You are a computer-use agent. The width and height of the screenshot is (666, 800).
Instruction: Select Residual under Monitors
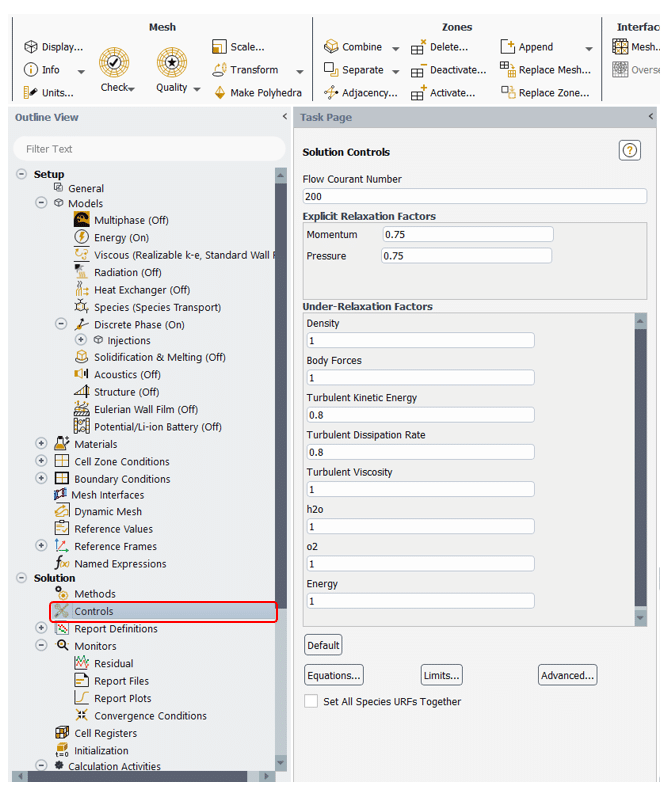(113, 664)
